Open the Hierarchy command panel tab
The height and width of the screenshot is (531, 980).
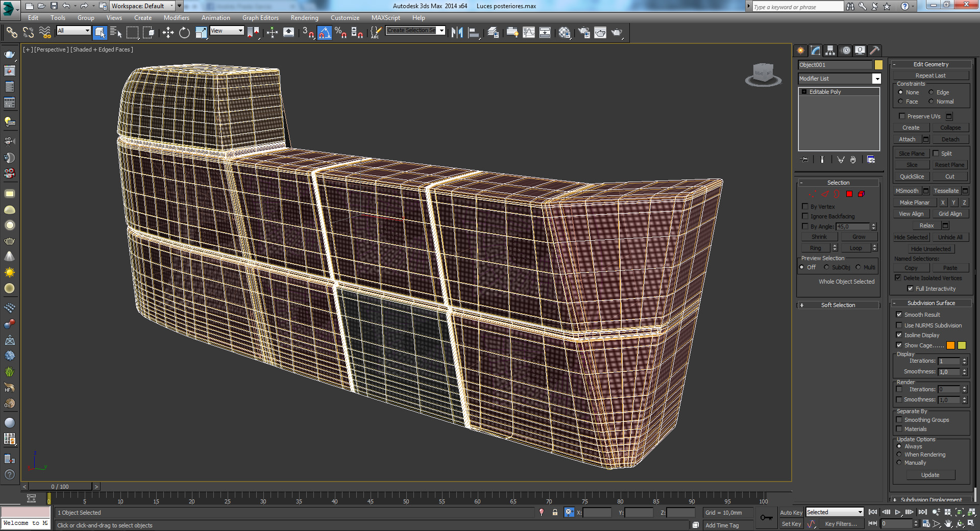pyautogui.click(x=830, y=50)
